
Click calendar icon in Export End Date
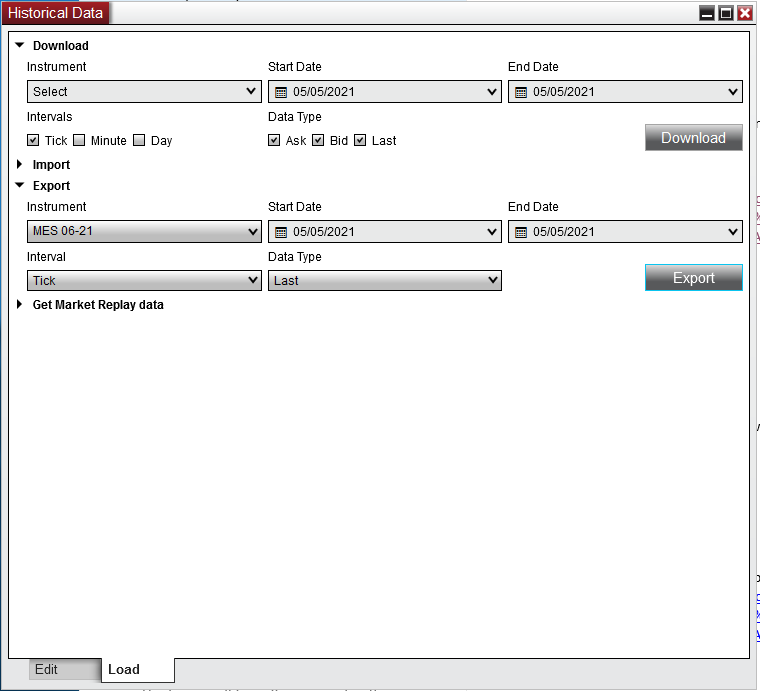pos(521,232)
